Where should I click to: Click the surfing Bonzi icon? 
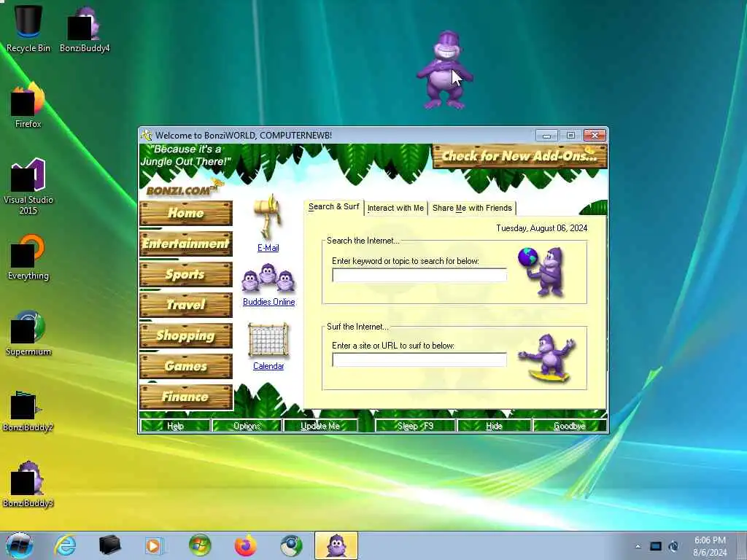(548, 358)
